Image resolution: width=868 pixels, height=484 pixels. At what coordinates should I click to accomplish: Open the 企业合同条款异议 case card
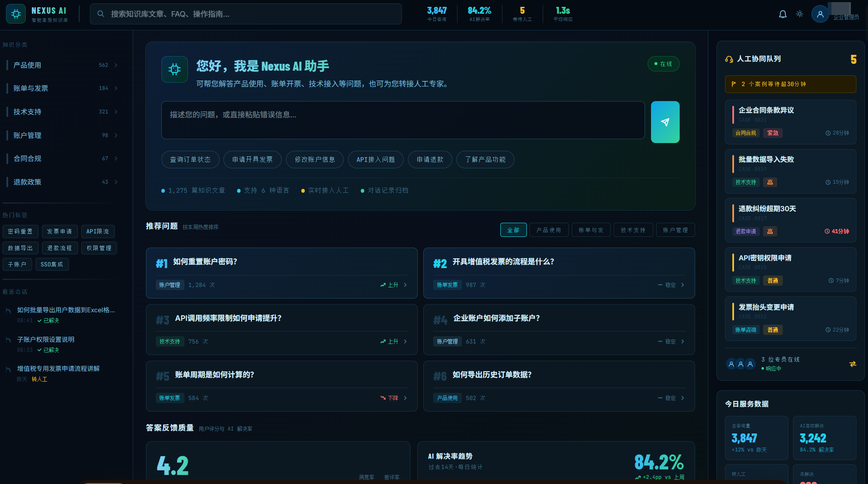(791, 122)
